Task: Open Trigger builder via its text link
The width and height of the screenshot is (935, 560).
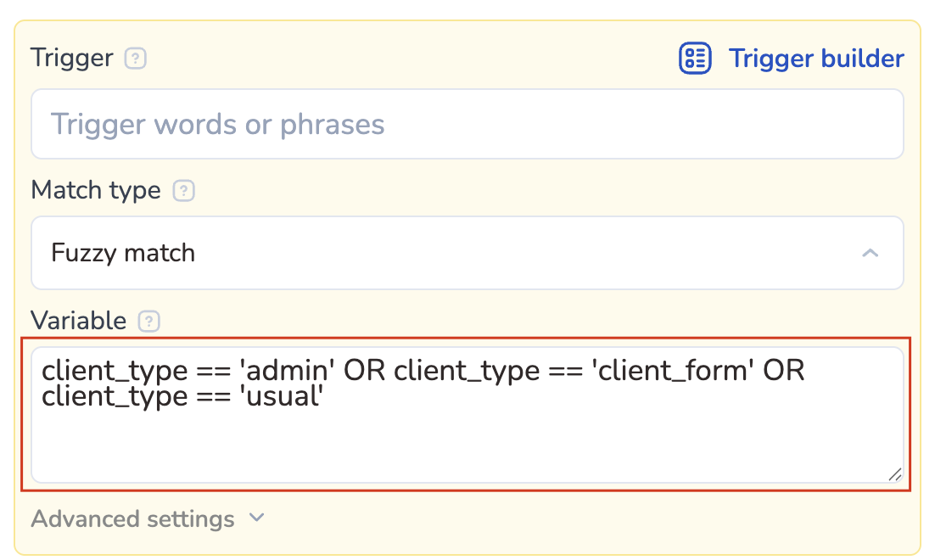Action: [816, 59]
